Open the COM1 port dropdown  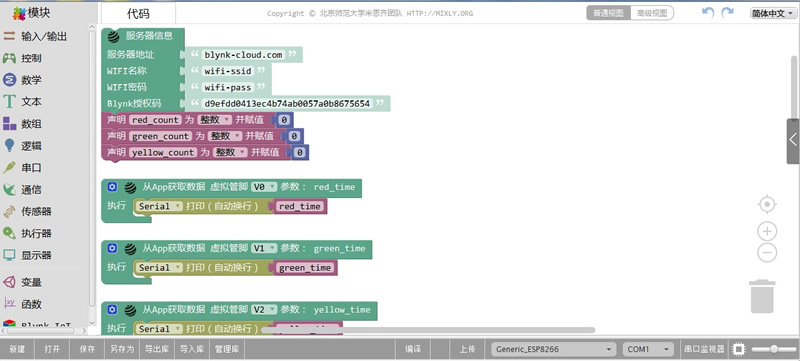tap(648, 349)
